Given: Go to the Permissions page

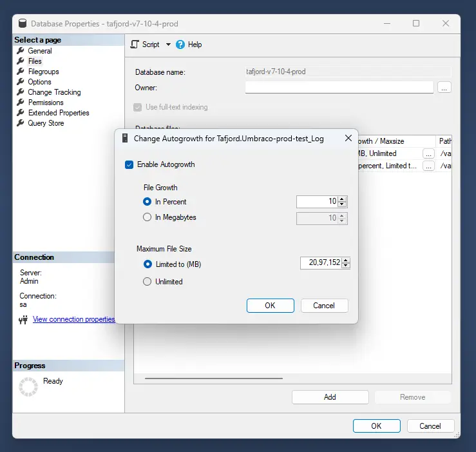Looking at the screenshot, I should point(45,103).
